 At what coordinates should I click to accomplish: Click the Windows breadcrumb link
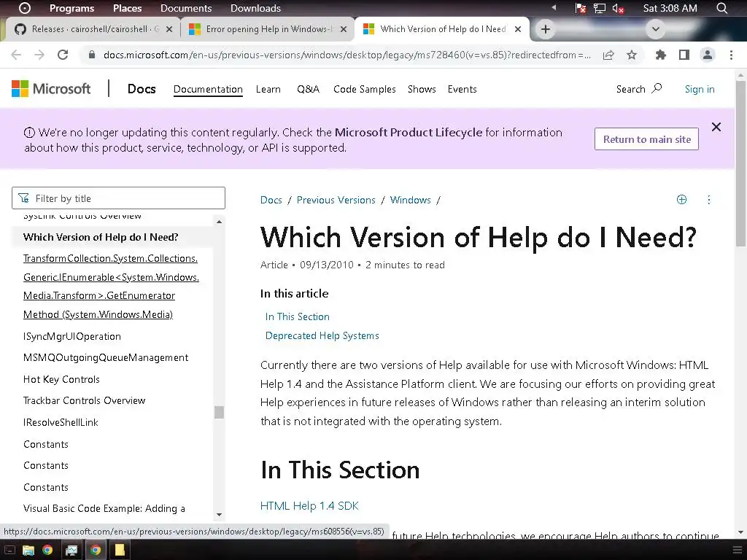coord(410,200)
